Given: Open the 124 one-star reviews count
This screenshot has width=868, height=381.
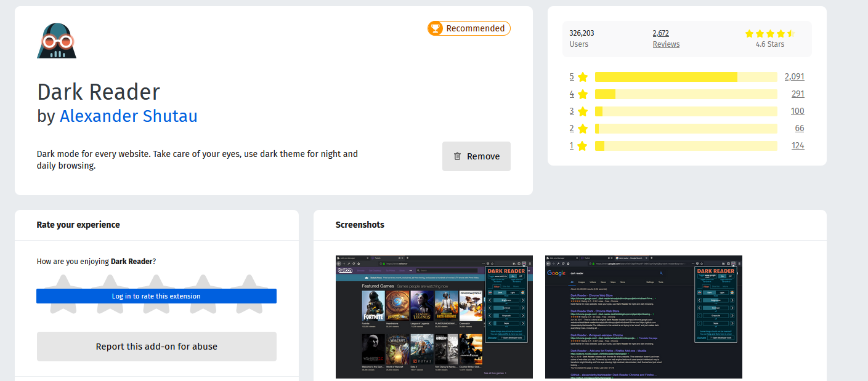Looking at the screenshot, I should [x=798, y=146].
